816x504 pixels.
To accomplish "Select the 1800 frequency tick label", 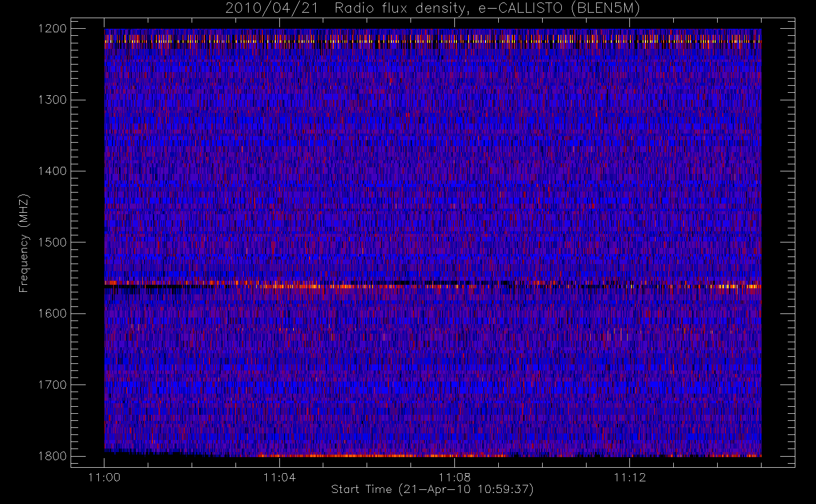I will 52,456.
